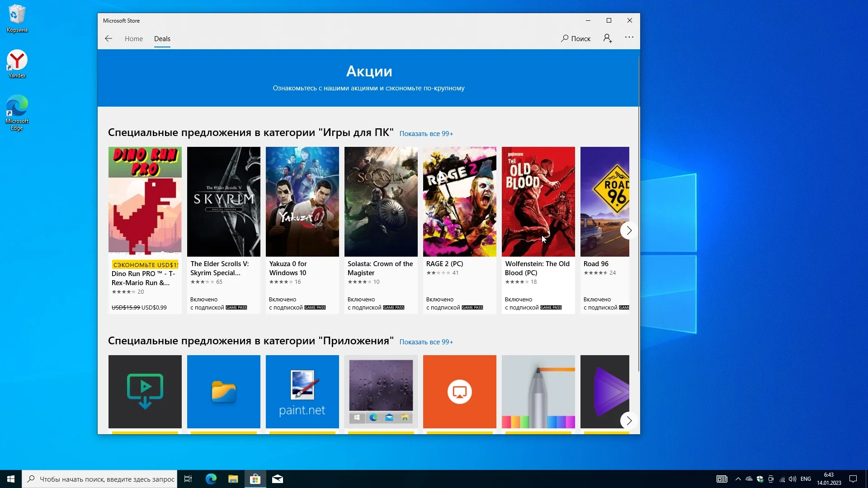Open the orange screen mirroring app tile
The height and width of the screenshot is (488, 868).
coord(459,391)
